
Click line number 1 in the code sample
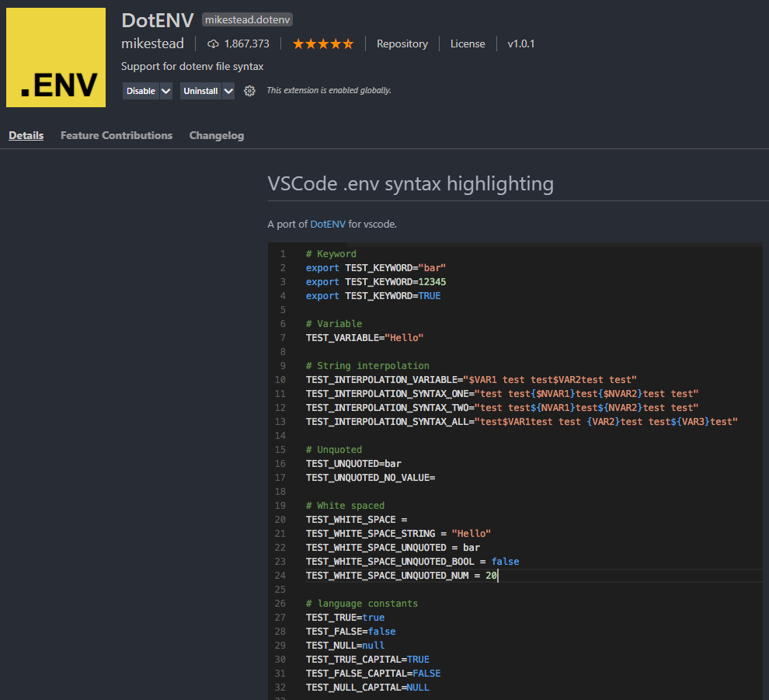tap(283, 253)
